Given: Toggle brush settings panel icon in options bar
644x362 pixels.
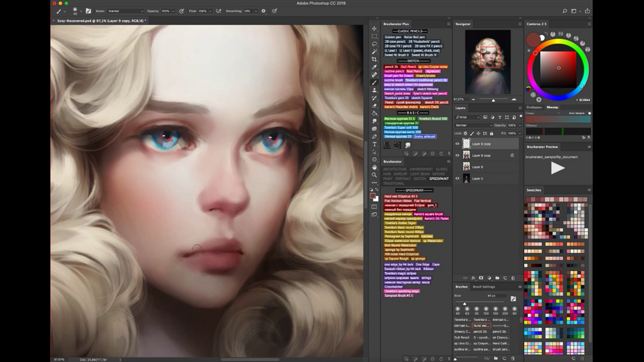Looking at the screenshot, I should coord(88,11).
